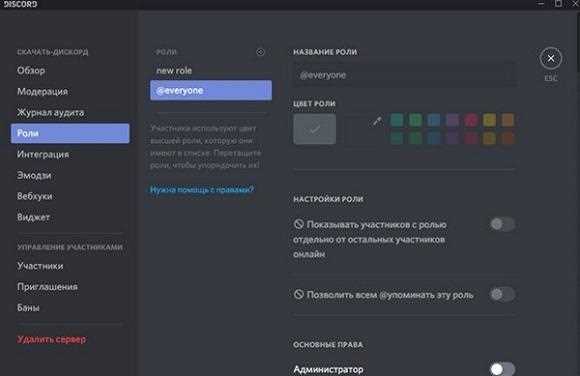Screen dimensions: 580x376
Task: Toggle allowing everyone to @mention this role
Action: click(502, 295)
